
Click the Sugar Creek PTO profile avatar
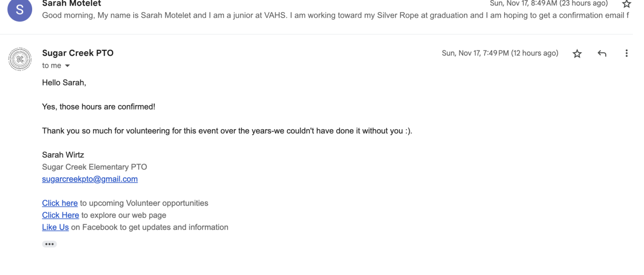coord(20,59)
